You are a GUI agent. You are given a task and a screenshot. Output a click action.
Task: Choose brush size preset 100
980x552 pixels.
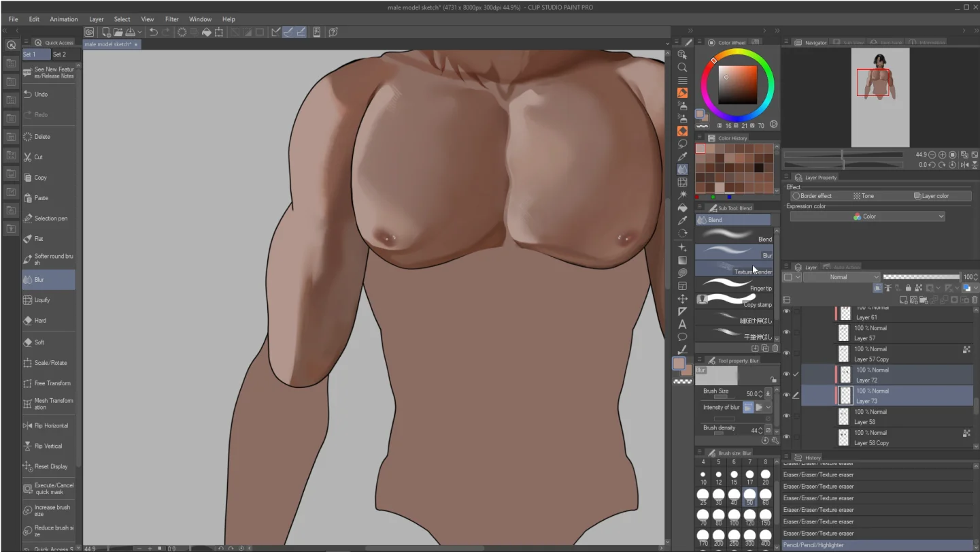734,516
